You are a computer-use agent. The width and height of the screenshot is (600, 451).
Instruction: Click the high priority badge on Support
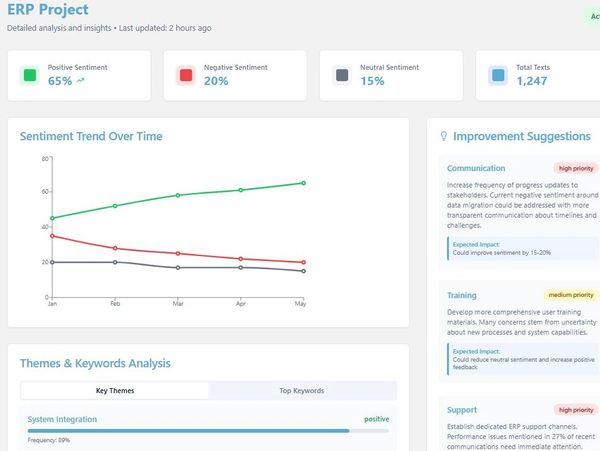pos(576,410)
